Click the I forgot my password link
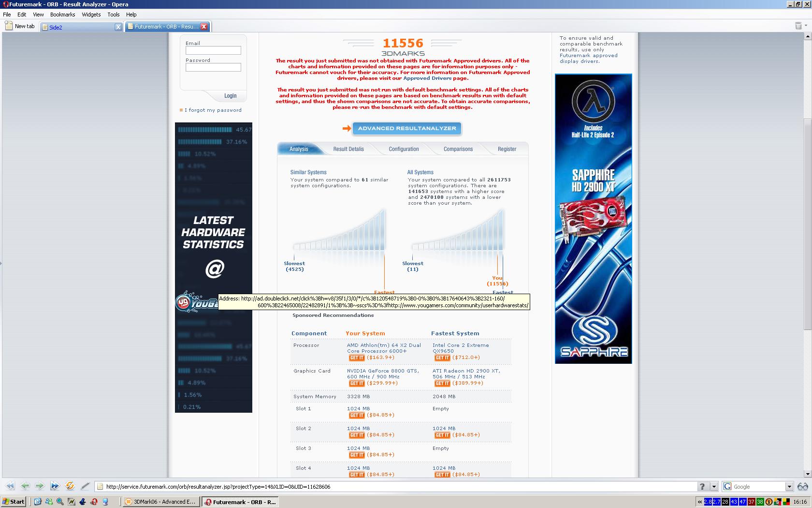The width and height of the screenshot is (812, 508). (x=213, y=110)
